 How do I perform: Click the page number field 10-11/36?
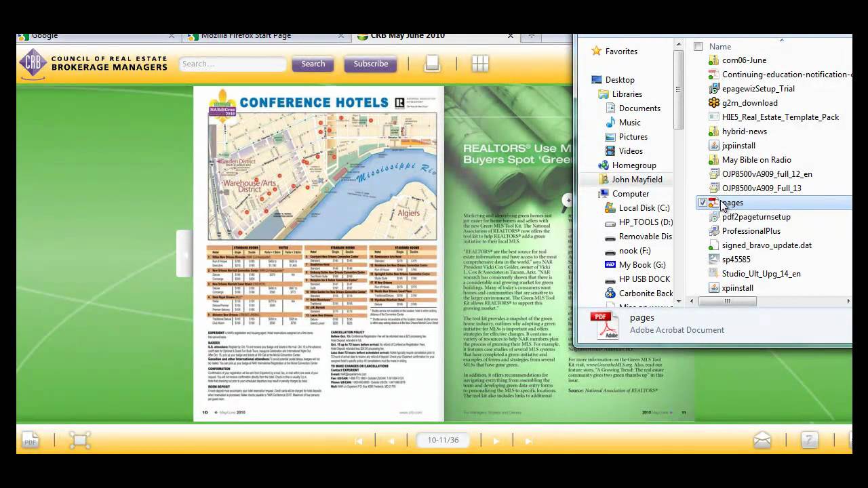(443, 440)
